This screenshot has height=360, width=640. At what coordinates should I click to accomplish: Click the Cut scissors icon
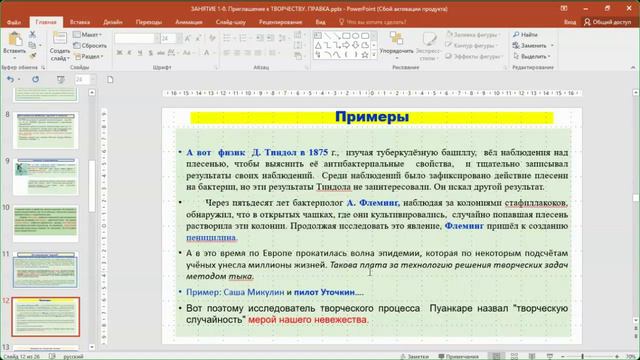tap(32, 35)
